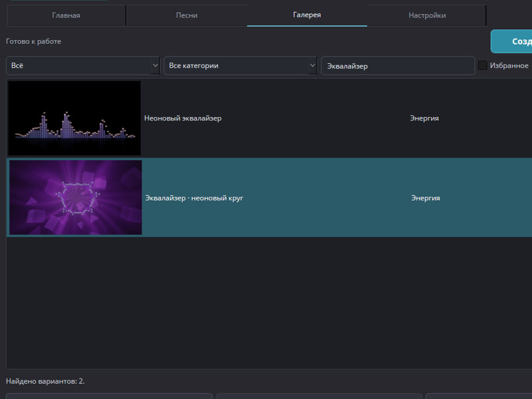The width and height of the screenshot is (532, 399).
Task: Click the Эквалайзер · неоновый круг title
Action: tap(194, 198)
